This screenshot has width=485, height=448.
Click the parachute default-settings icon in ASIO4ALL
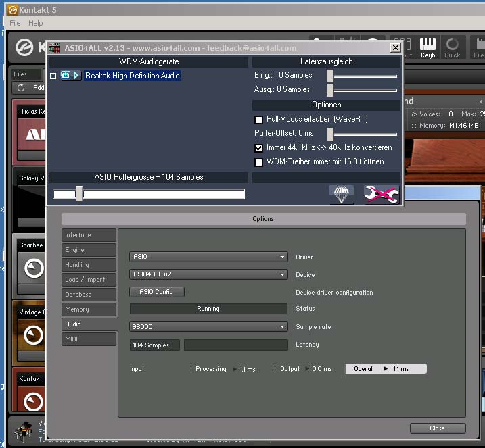pos(342,195)
